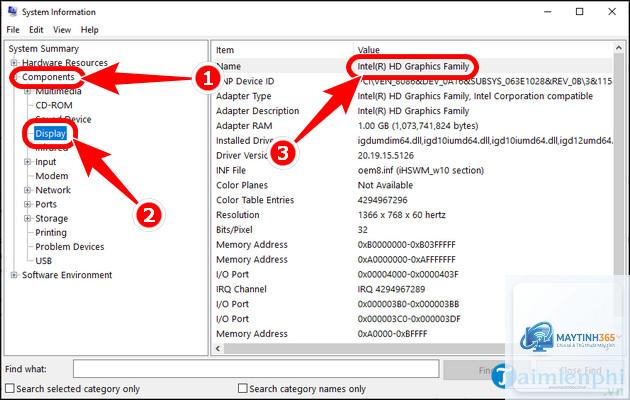Close the System Information window
The image size is (630, 400).
(612, 12)
